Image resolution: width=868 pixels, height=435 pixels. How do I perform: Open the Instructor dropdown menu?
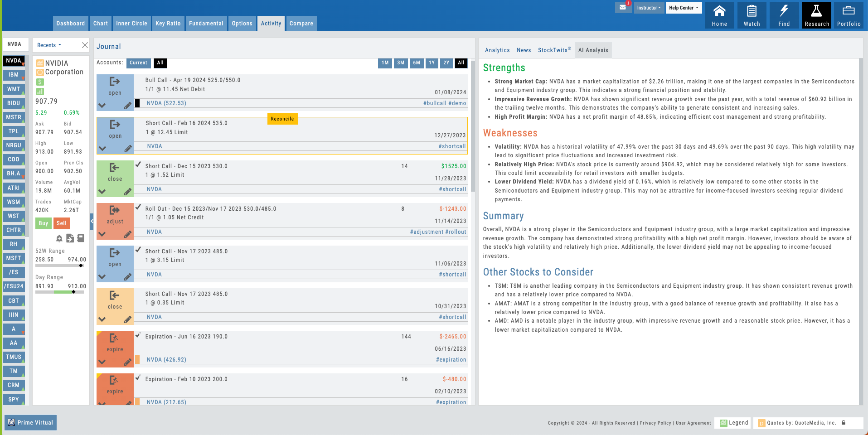click(x=649, y=8)
